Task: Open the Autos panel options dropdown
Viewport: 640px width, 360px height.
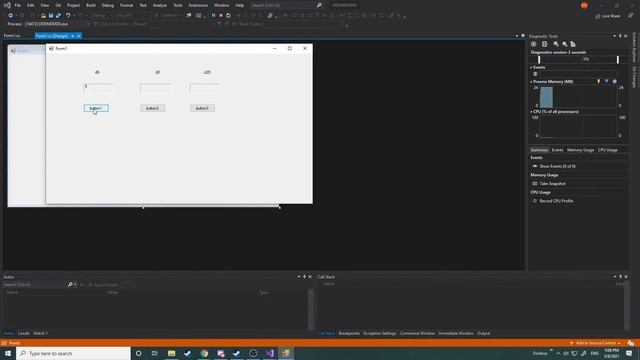Action: coord(299,277)
